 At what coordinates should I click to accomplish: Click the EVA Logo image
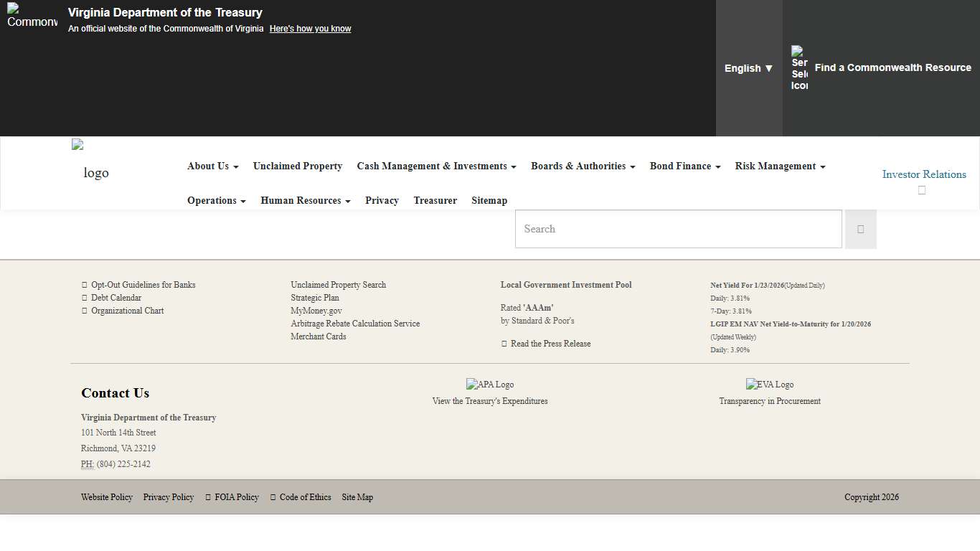(770, 385)
